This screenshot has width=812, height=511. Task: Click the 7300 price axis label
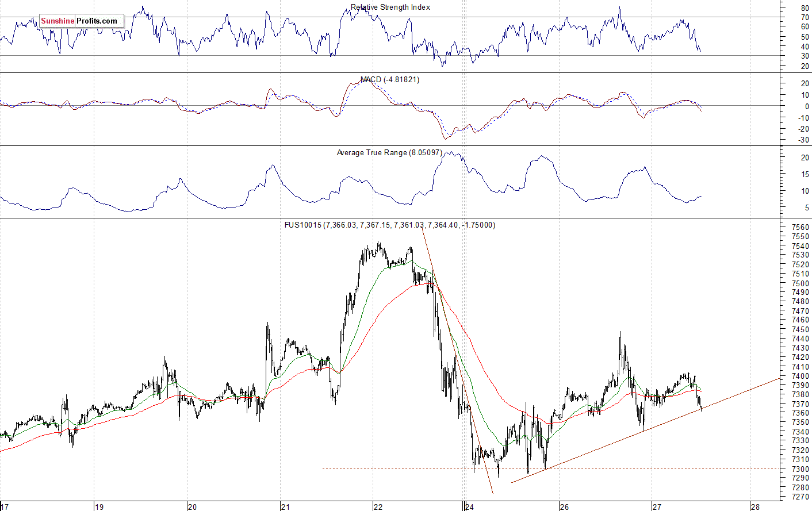pos(800,469)
